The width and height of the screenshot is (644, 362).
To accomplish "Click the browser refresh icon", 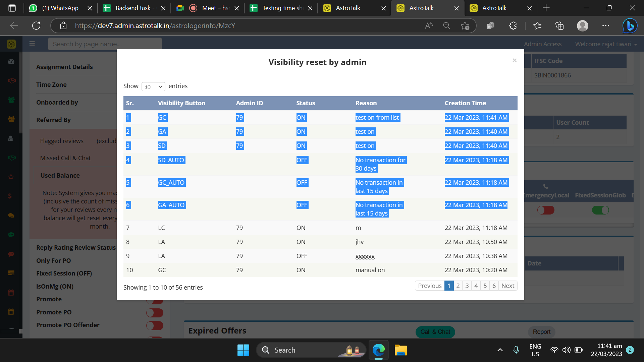I will [x=36, y=25].
